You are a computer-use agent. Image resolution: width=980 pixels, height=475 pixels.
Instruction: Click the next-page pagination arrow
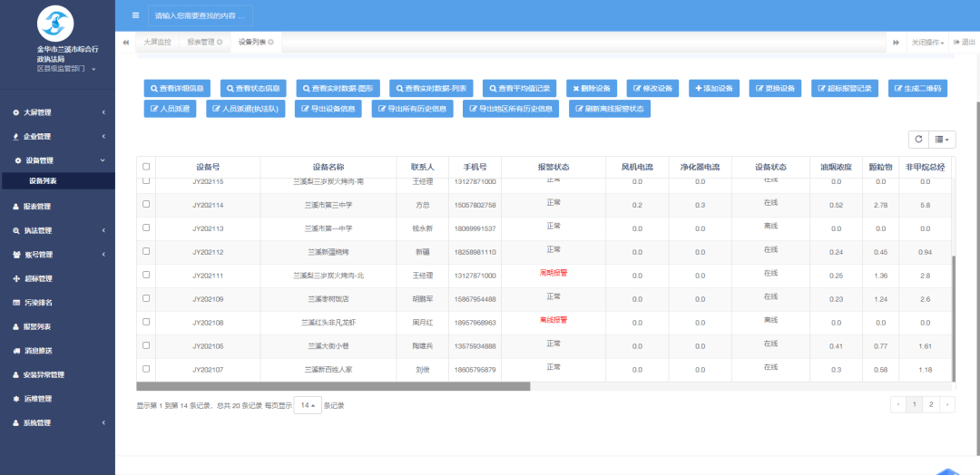946,404
